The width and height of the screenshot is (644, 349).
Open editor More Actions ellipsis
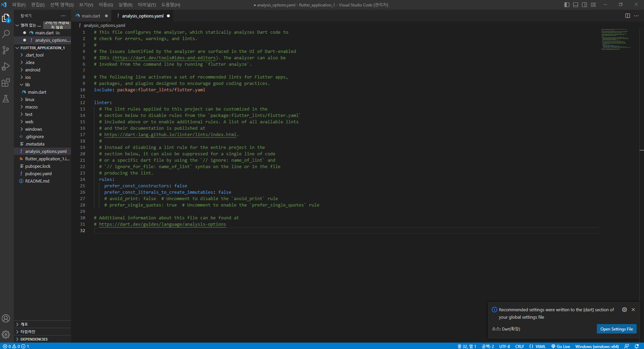[636, 16]
